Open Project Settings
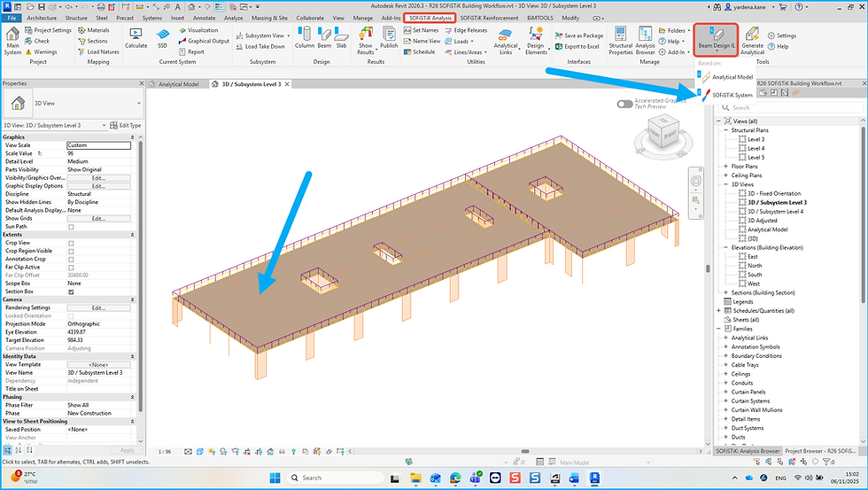 pyautogui.click(x=48, y=30)
